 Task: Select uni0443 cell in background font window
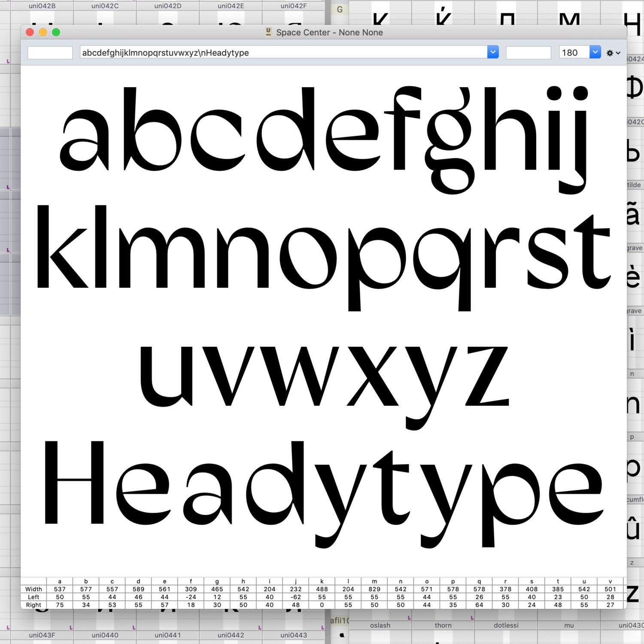[294, 635]
